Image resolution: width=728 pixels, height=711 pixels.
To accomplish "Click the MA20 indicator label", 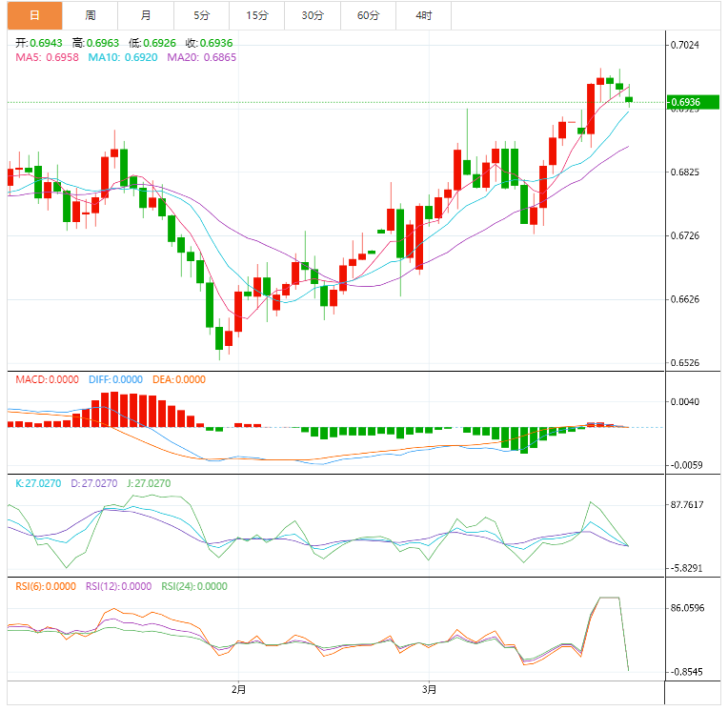I will pyautogui.click(x=201, y=58).
